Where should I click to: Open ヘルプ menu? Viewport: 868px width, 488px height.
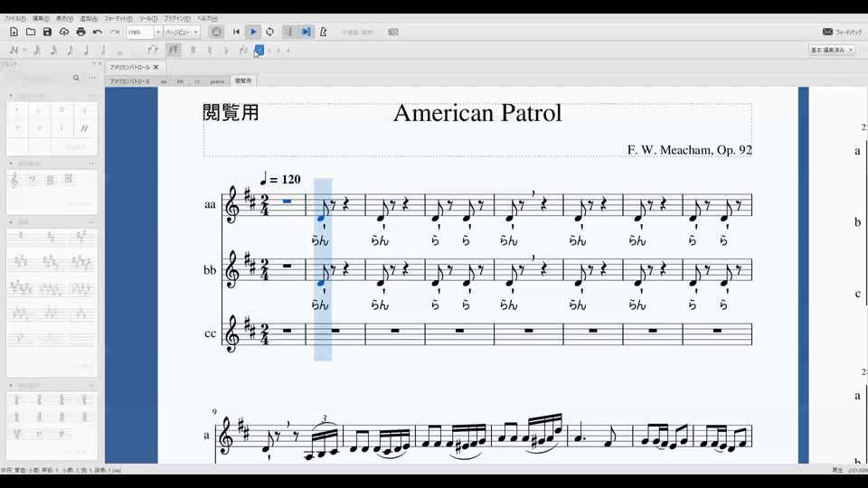click(x=207, y=18)
